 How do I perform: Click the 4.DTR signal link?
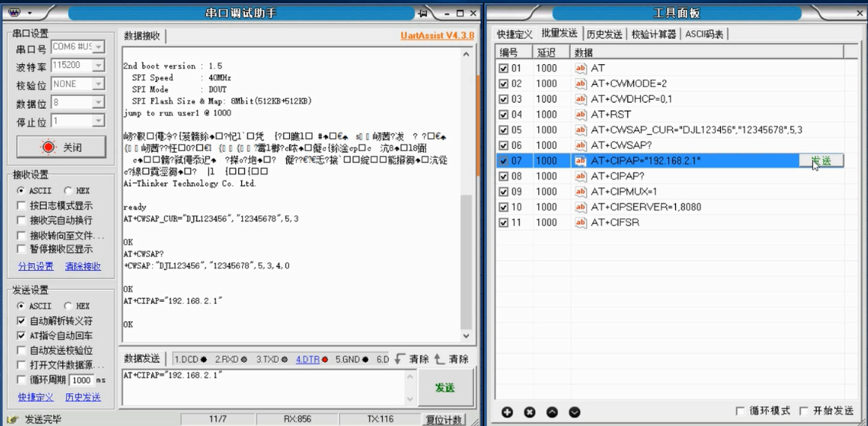(x=308, y=359)
